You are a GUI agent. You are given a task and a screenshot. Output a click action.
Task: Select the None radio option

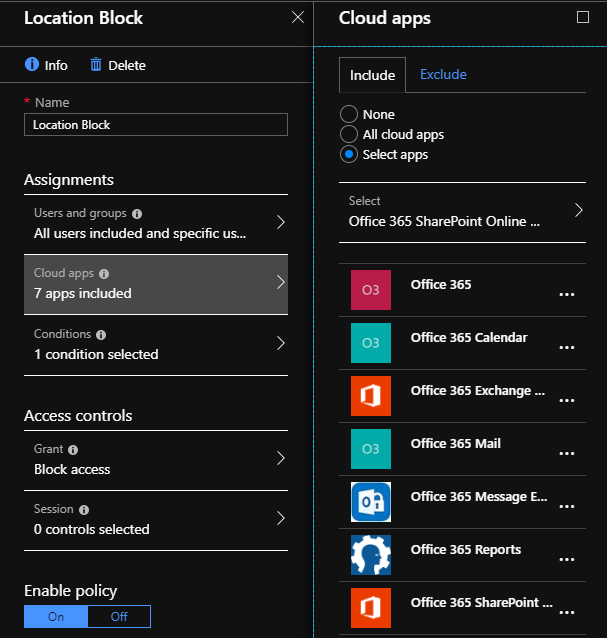[x=349, y=114]
